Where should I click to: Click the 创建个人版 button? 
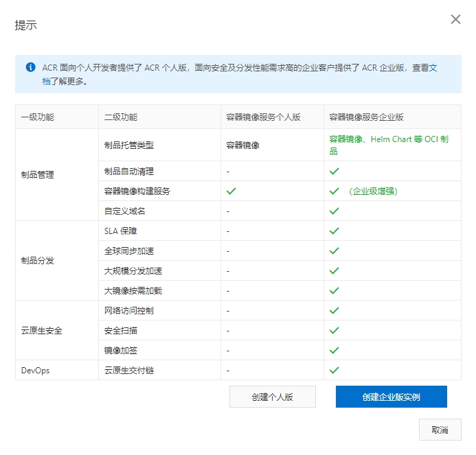pyautogui.click(x=272, y=397)
